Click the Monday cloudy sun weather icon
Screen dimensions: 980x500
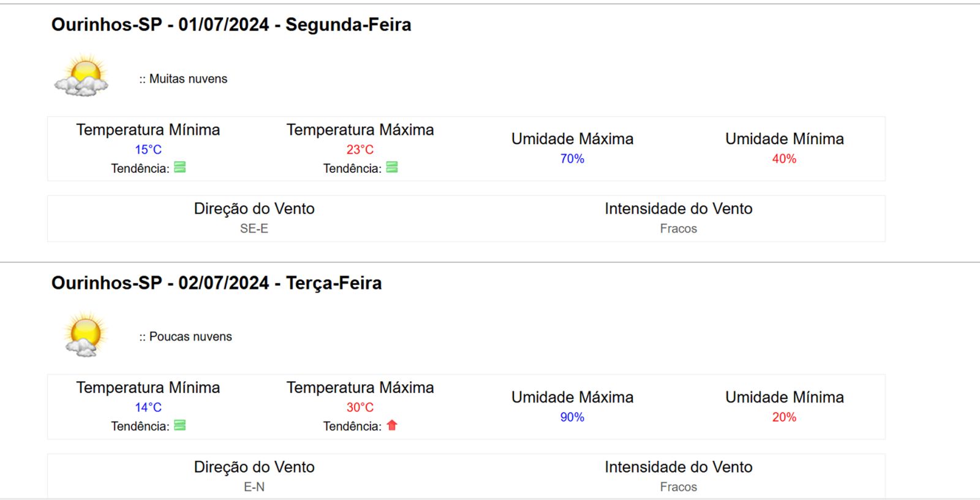pyautogui.click(x=82, y=76)
